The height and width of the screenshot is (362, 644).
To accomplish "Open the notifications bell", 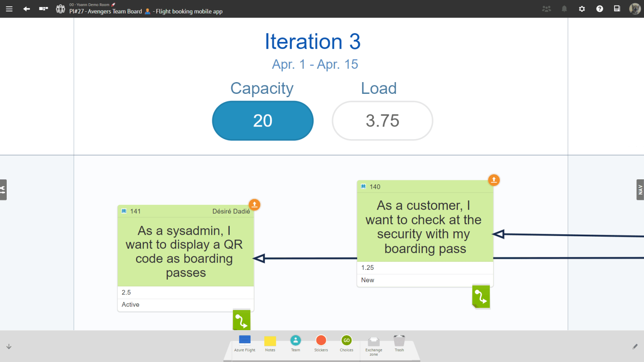I will click(564, 8).
